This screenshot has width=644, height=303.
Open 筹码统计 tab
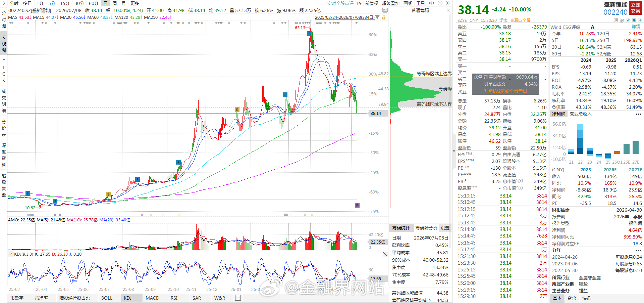[401, 228]
